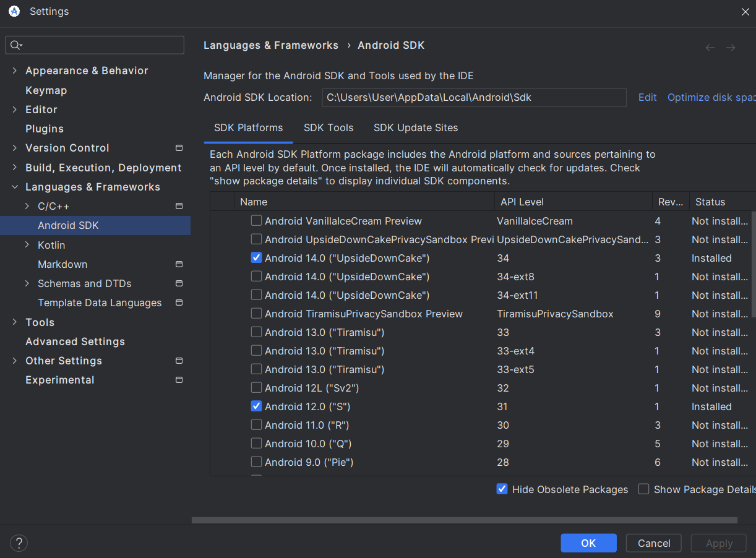Screen dimensions: 756x558
Task: Uncheck Android 14.0 API 34 checkbox
Action: tap(256, 258)
